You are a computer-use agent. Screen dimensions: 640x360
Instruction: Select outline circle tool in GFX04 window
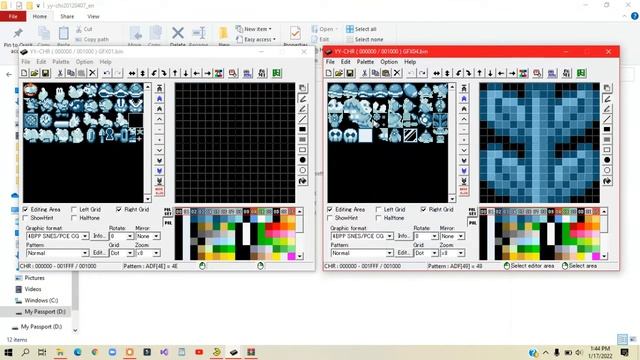pos(607,170)
